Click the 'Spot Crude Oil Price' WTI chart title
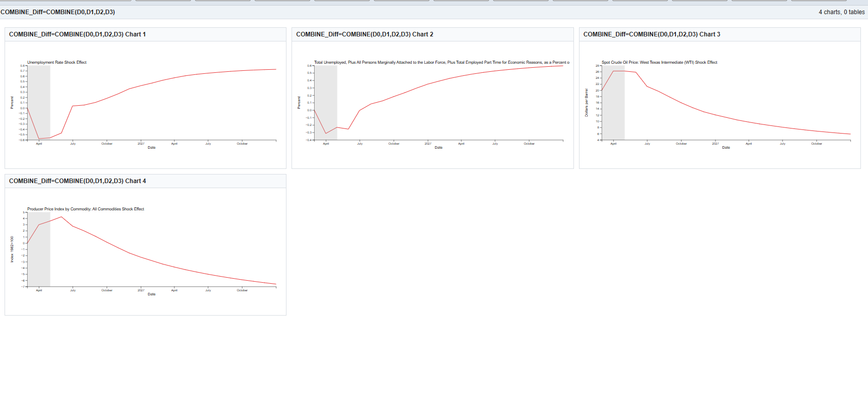 659,62
